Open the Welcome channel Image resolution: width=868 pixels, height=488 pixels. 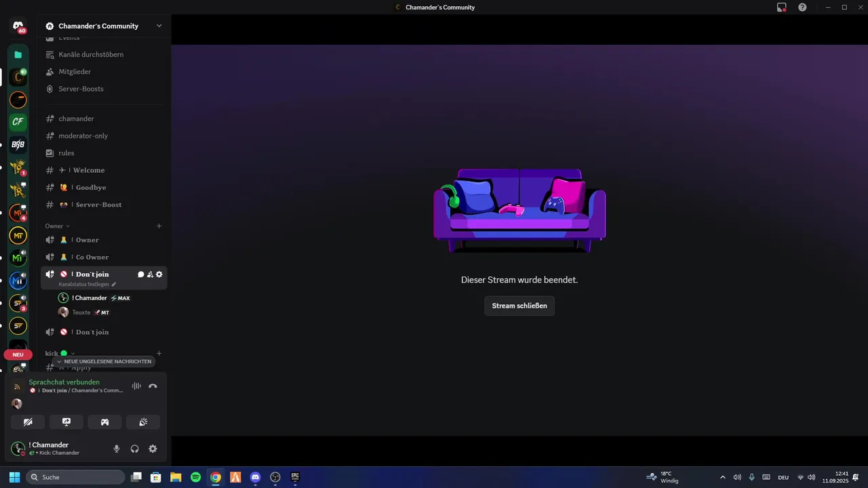[103, 170]
